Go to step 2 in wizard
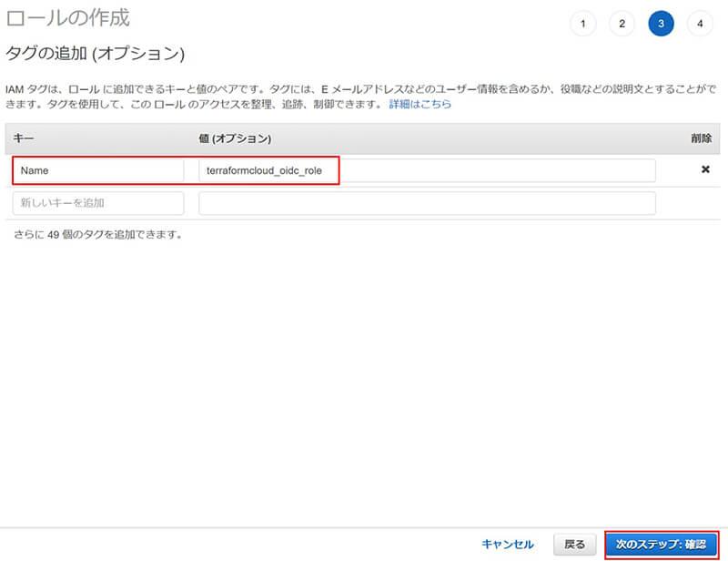728x561 pixels. [622, 24]
